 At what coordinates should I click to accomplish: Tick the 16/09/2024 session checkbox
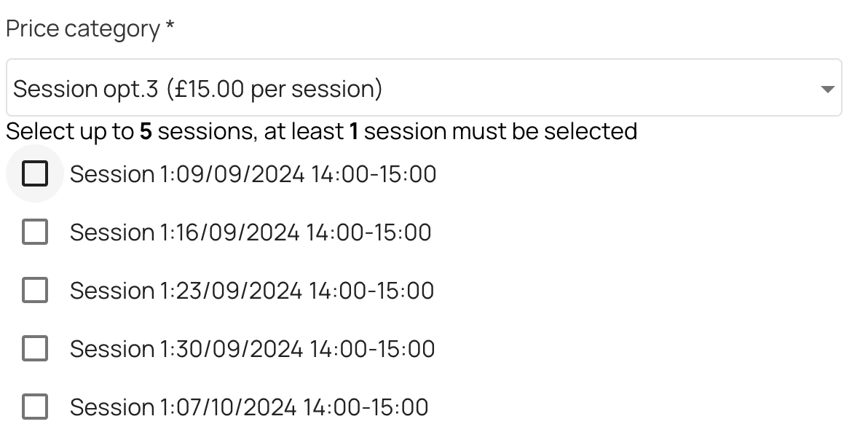35,232
